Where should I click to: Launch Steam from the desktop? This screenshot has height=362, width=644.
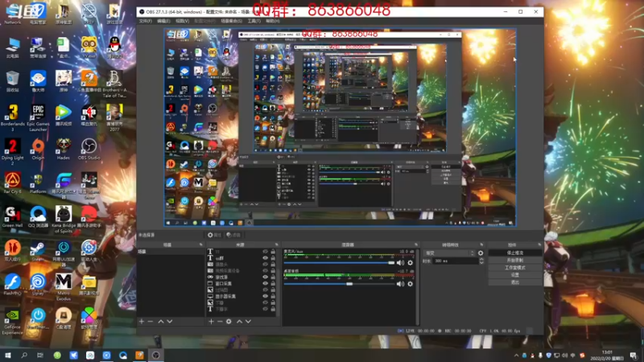point(38,251)
